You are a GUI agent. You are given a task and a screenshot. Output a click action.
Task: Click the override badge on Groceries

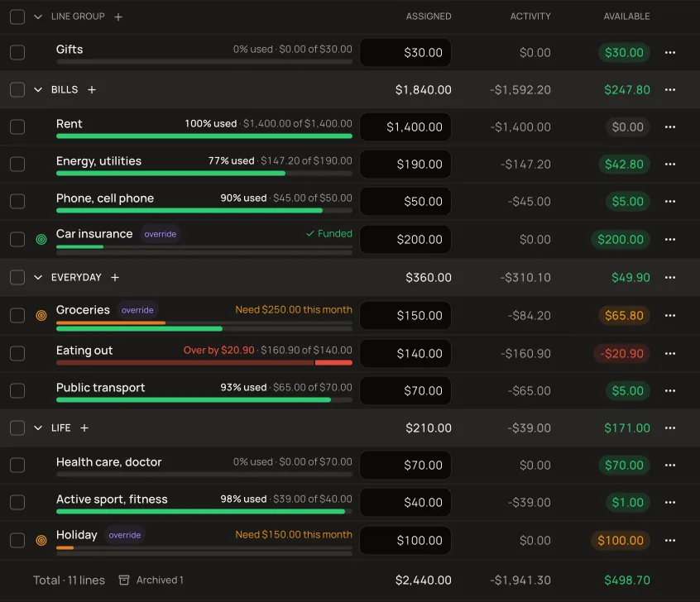coord(137,310)
